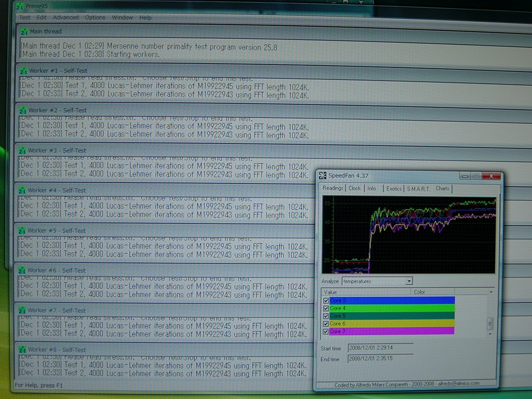The image size is (532, 399).
Task: Switch to the Info tab in SpeedFan
Action: (372, 188)
